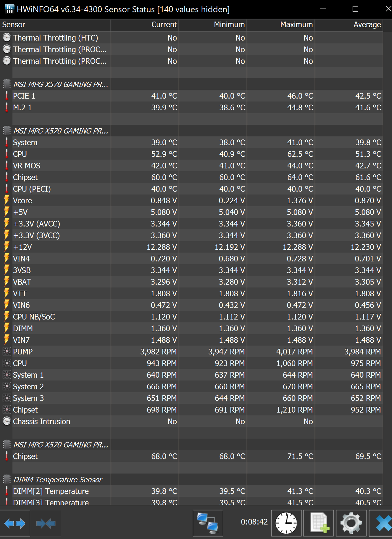Screen dimensions: 392x539
Task: Click the DIMM Temperature Sensor chip icon
Action: point(7,479)
